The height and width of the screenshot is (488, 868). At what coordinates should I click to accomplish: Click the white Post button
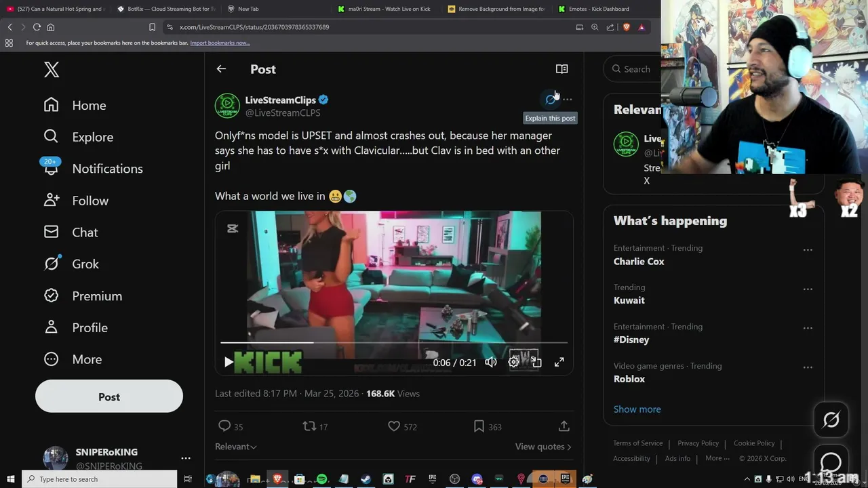click(109, 396)
